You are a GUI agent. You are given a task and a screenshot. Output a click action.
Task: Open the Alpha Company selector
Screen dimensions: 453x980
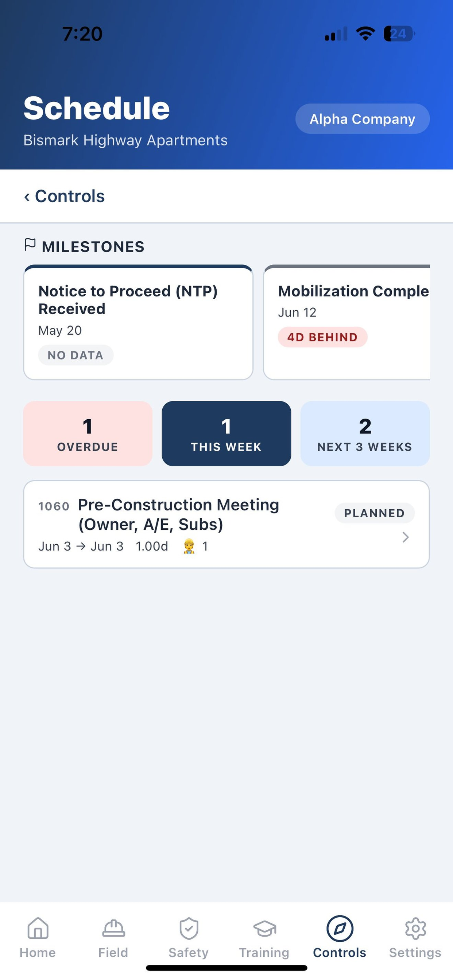tap(363, 119)
